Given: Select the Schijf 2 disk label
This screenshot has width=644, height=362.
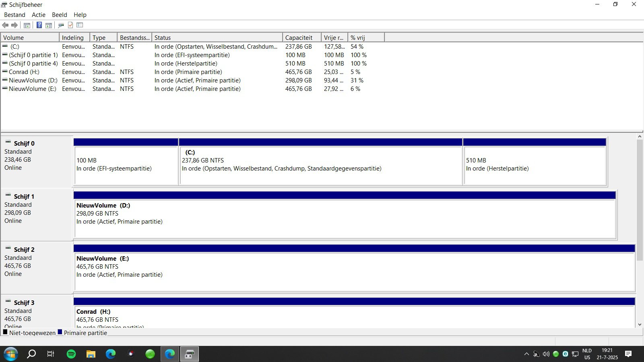Looking at the screenshot, I should pyautogui.click(x=24, y=250).
